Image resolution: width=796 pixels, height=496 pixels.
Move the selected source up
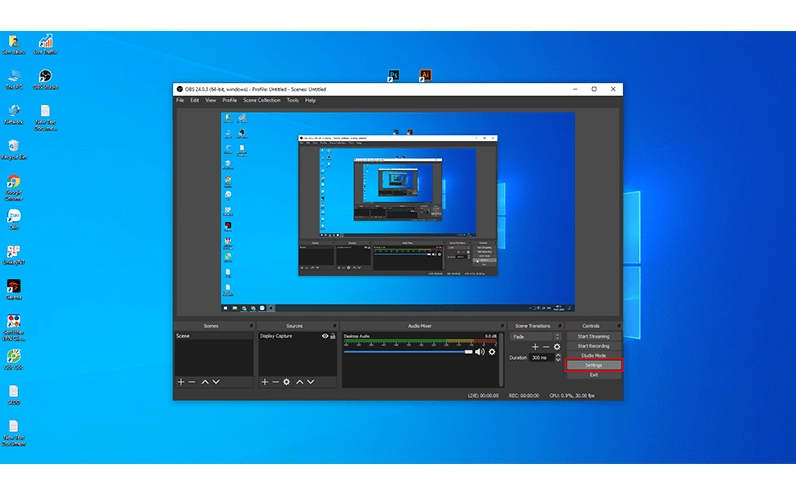299,382
